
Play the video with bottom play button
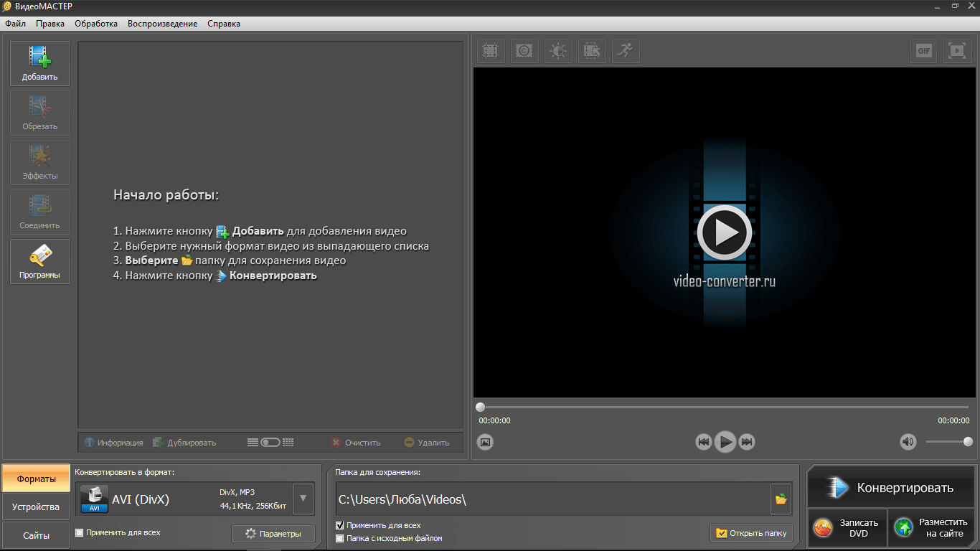point(725,442)
